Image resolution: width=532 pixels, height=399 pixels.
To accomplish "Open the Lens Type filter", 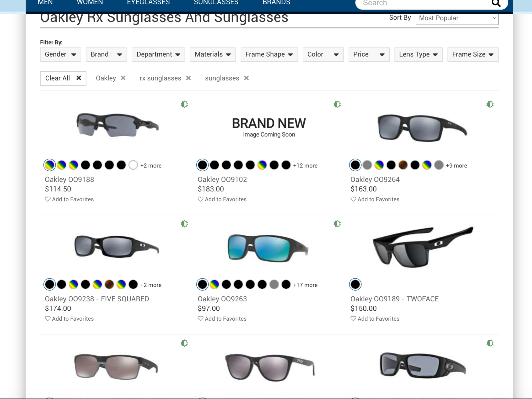I will [x=419, y=55].
